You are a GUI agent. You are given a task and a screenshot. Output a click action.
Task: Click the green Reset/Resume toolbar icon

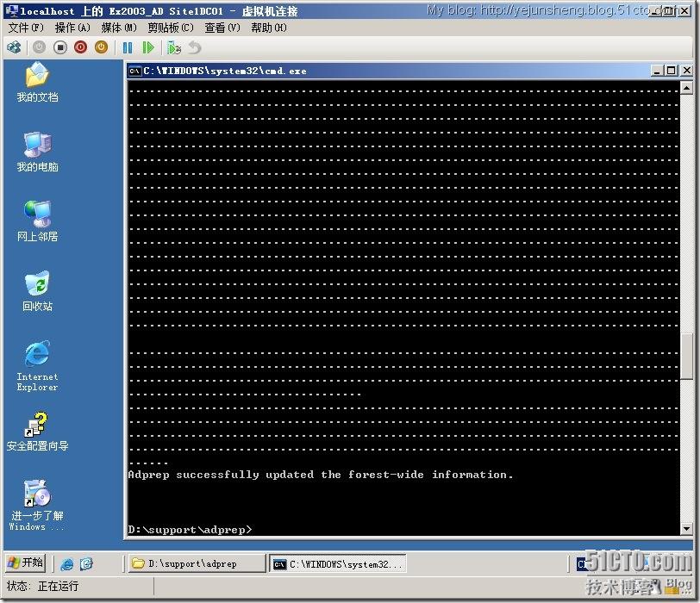coord(148,47)
